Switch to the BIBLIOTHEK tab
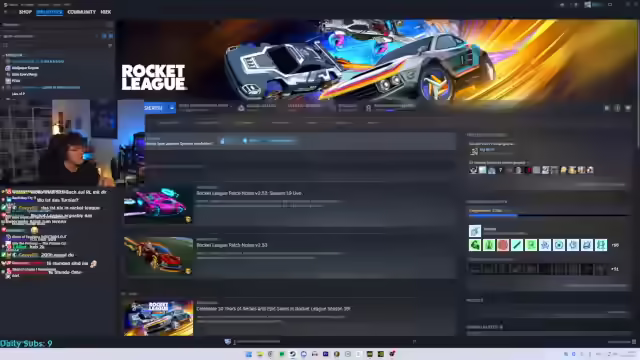 [x=49, y=12]
